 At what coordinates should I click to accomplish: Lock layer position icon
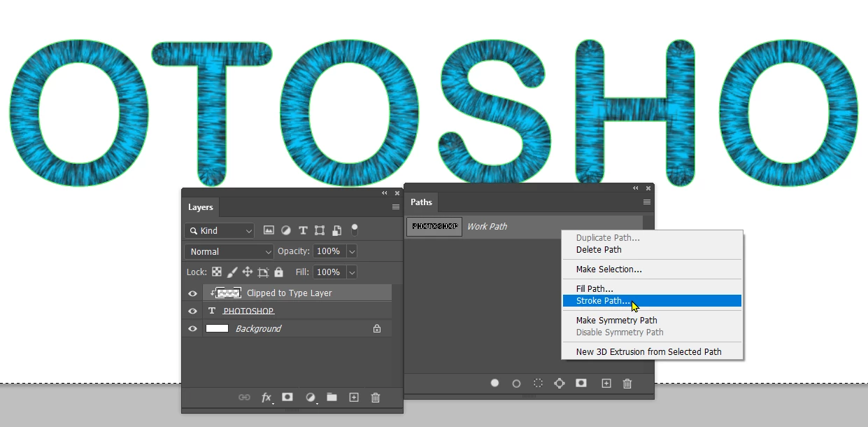(x=248, y=272)
